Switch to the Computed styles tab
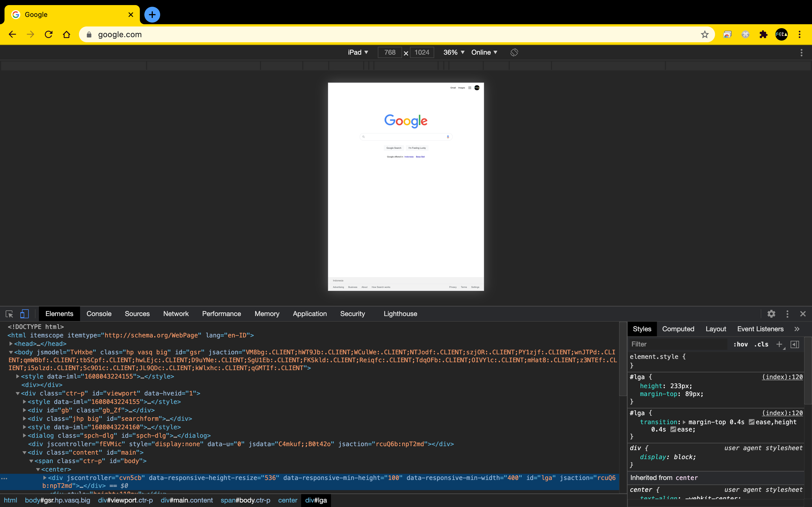Image resolution: width=812 pixels, height=507 pixels. pos(678,329)
